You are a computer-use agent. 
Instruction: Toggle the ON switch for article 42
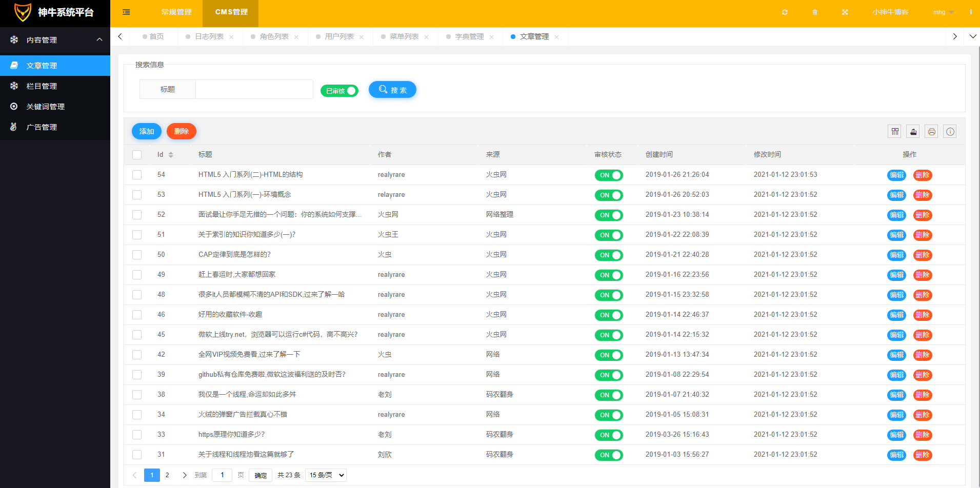tap(609, 355)
